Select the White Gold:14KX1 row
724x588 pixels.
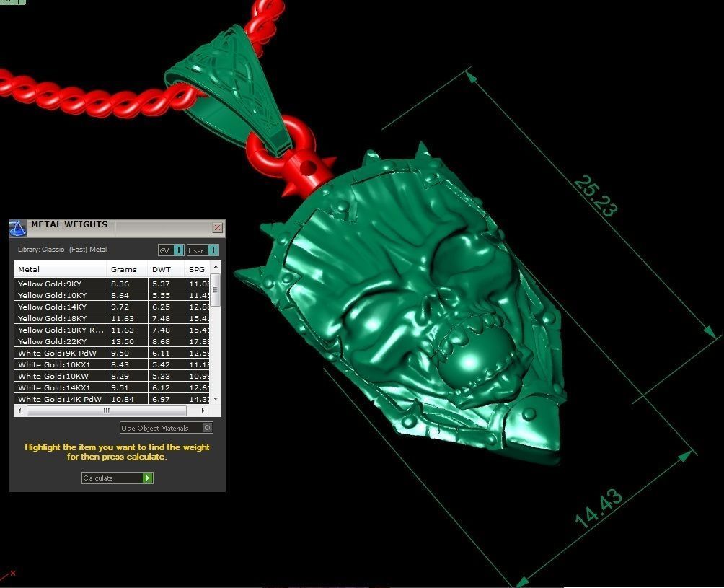[112, 387]
